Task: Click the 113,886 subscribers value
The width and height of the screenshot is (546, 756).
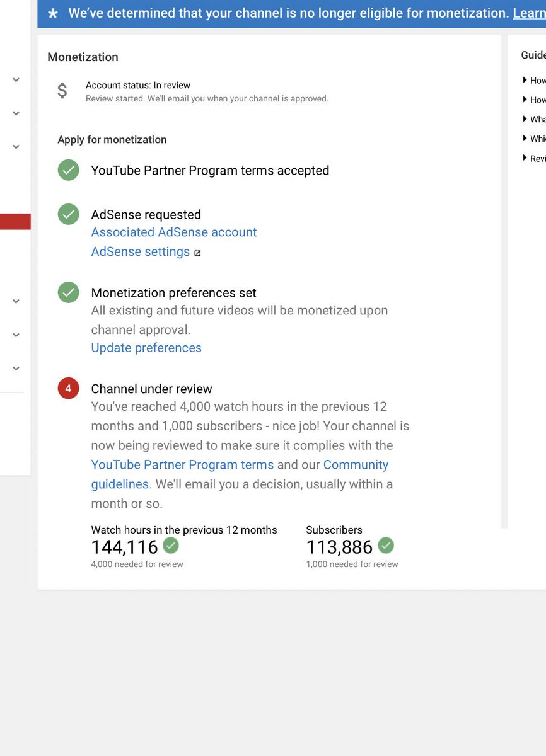Action: (x=340, y=546)
